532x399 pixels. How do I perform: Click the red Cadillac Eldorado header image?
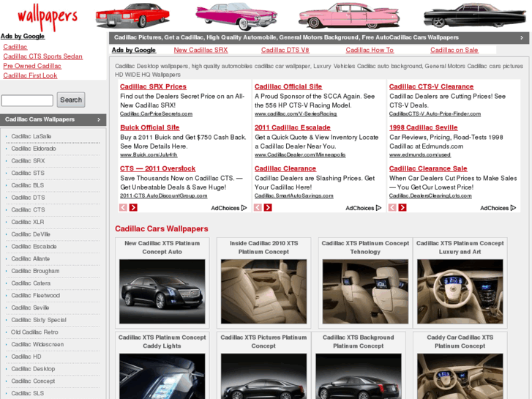click(x=132, y=15)
